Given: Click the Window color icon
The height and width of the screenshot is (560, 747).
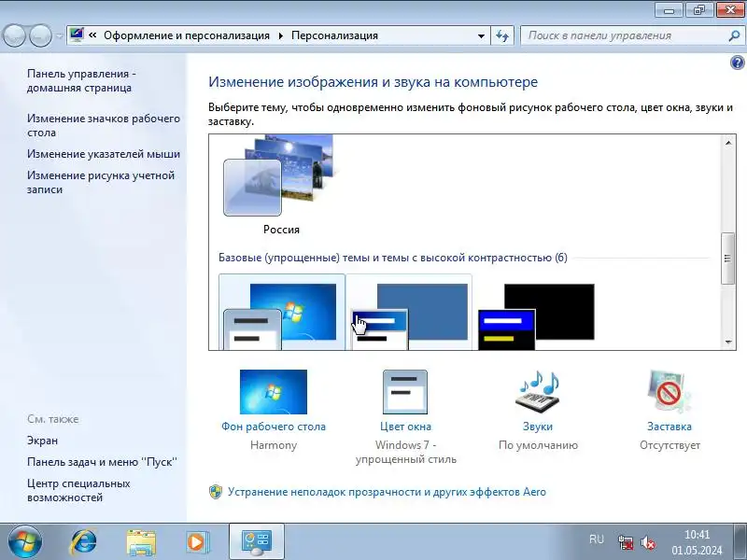Looking at the screenshot, I should click(405, 392).
